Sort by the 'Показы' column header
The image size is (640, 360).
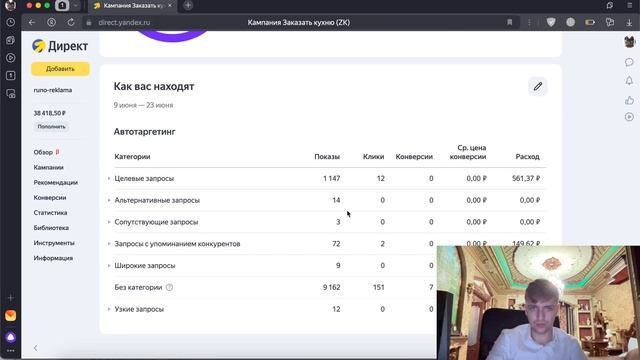click(327, 157)
